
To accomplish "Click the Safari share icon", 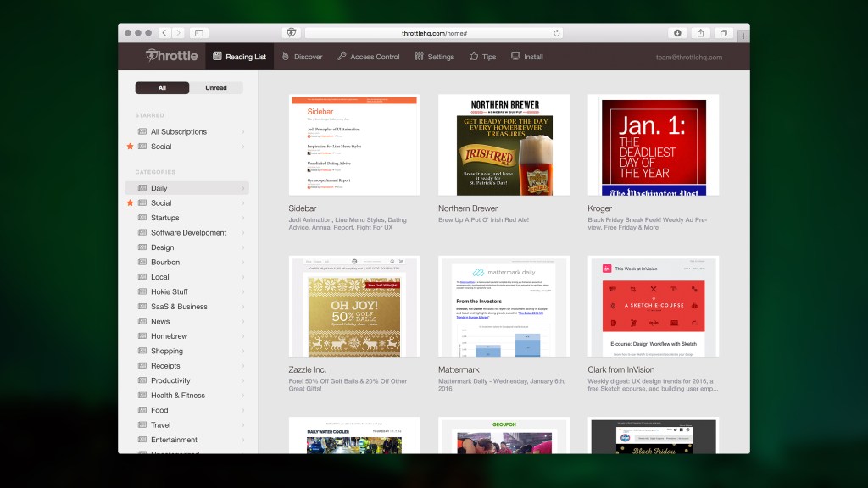I will point(701,33).
